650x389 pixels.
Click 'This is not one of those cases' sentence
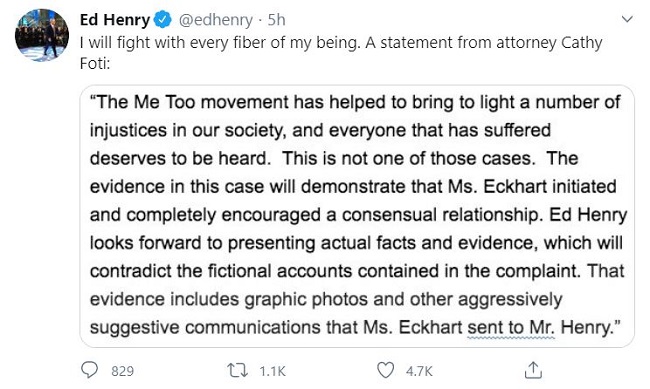click(x=408, y=158)
